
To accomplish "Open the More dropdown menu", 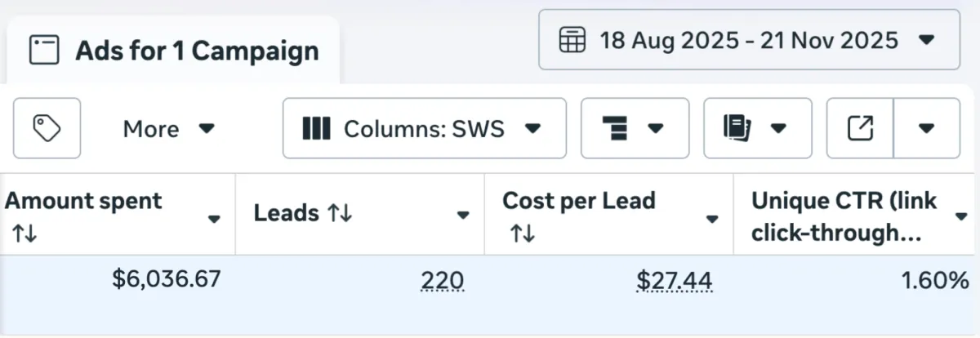I will tap(168, 128).
